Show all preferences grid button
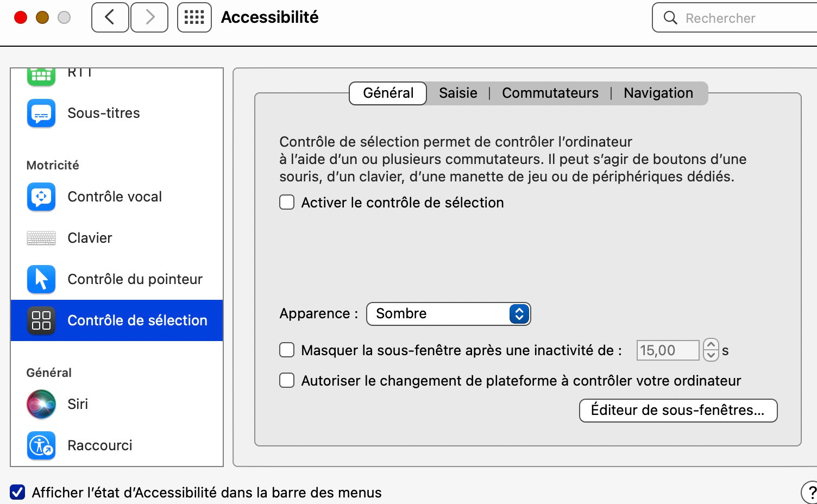817x504 pixels. 194,17
